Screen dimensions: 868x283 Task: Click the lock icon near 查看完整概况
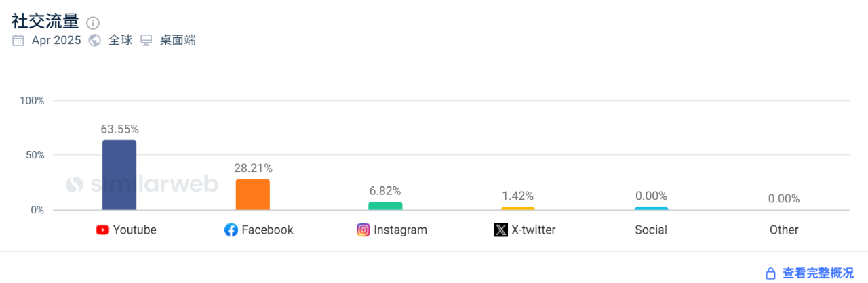coord(770,274)
